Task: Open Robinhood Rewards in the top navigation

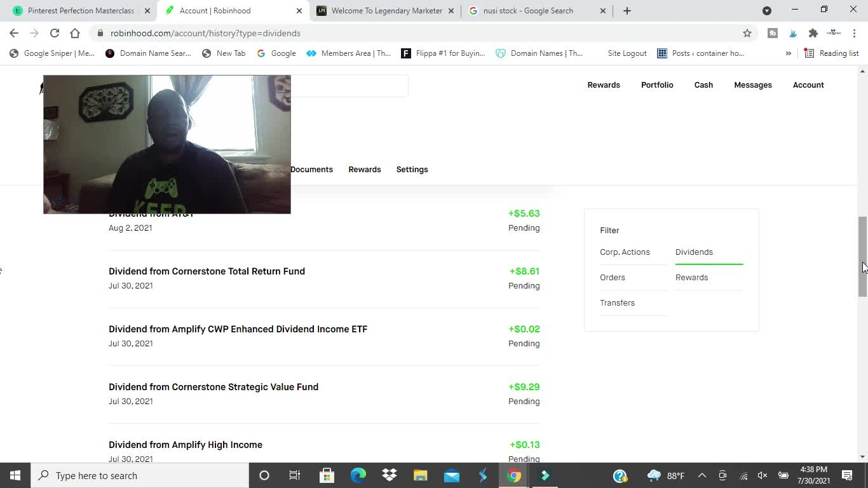Action: 604,85
